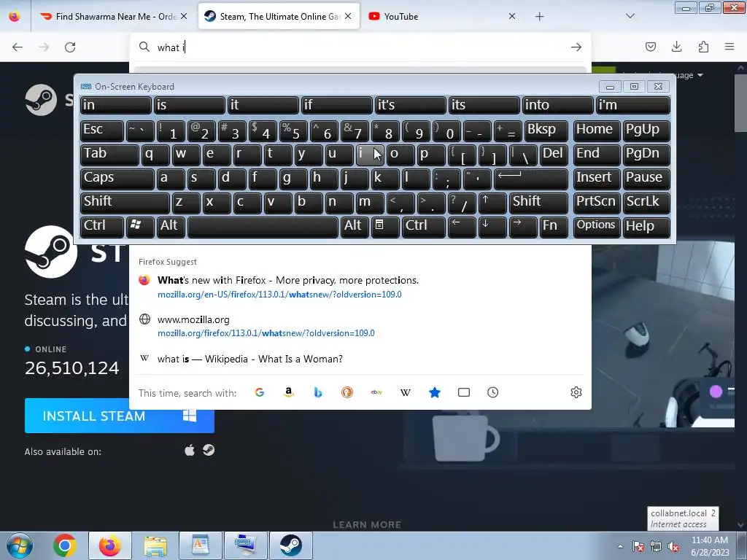Open Windows Explorer taskbar icon

tap(155, 545)
